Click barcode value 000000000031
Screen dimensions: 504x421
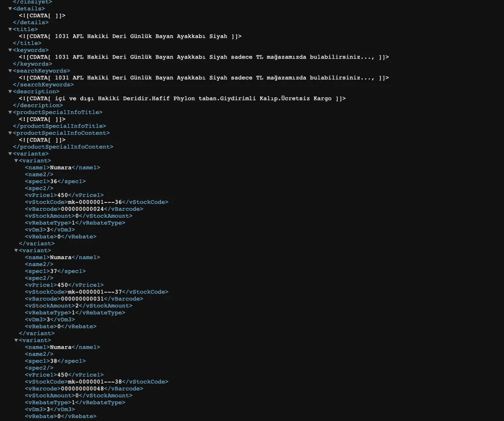click(x=82, y=299)
